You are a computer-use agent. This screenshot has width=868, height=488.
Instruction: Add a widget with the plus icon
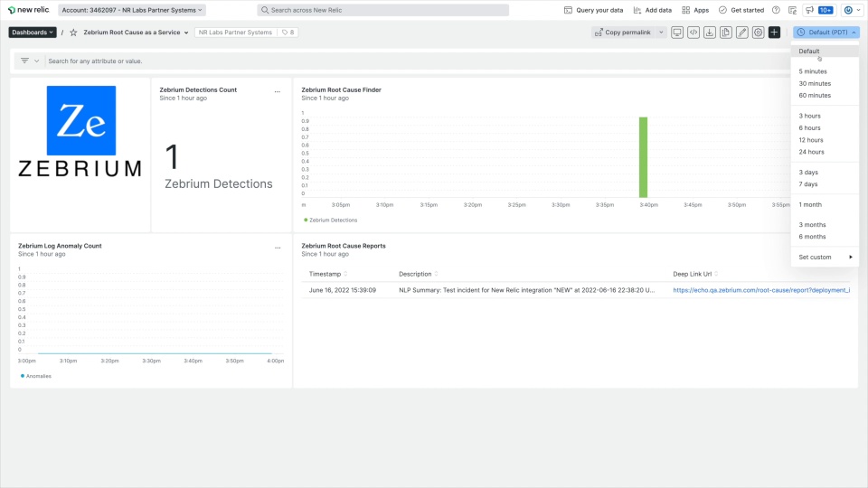774,33
